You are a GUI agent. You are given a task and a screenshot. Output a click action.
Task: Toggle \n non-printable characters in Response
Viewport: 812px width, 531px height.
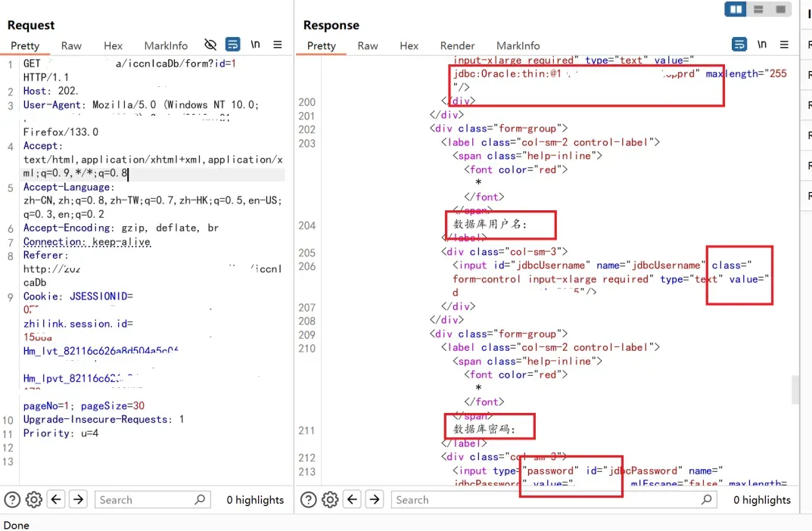click(x=762, y=45)
